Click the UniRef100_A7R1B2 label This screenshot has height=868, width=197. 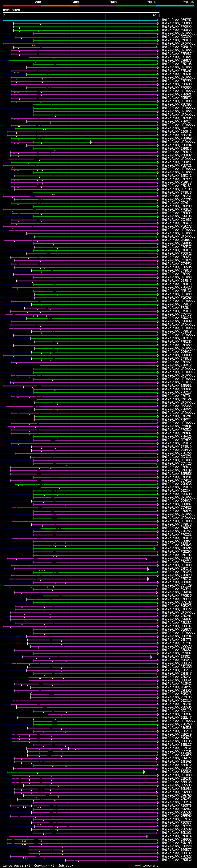point(176,186)
